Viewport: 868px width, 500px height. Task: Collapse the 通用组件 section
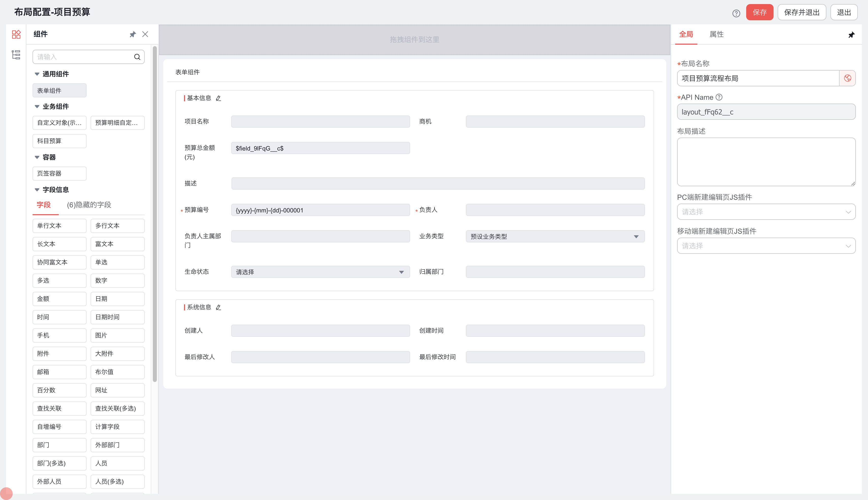tap(37, 74)
